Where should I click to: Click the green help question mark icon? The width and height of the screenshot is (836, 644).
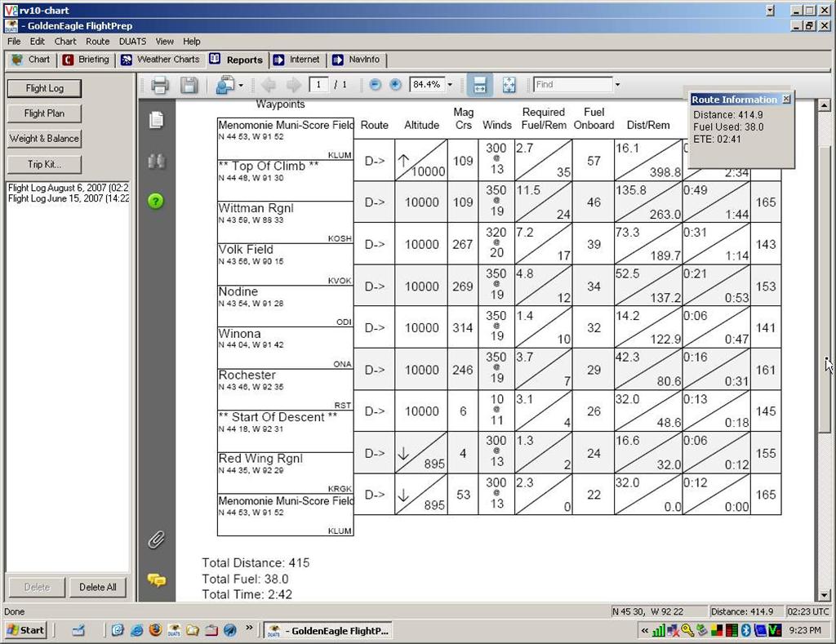(x=156, y=201)
